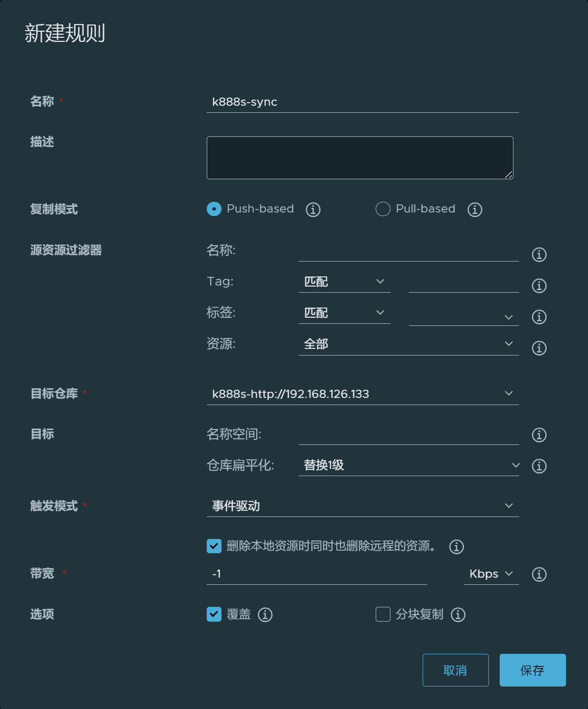
Task: Click info icon for 资源 filter row
Action: pos(539,348)
